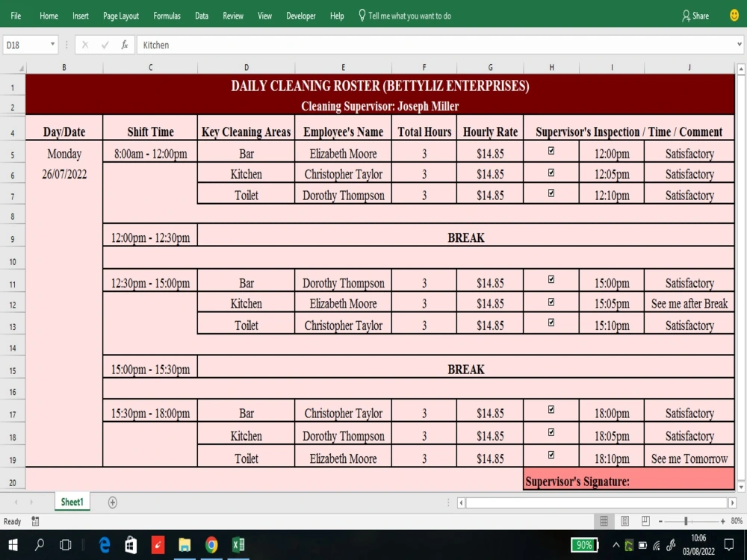Toggle inspection checkbox for 18:00pm row
The width and height of the screenshot is (747, 560).
tap(551, 409)
